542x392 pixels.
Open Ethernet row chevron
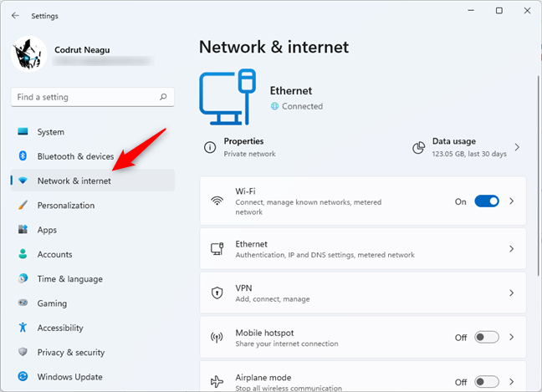(x=512, y=249)
